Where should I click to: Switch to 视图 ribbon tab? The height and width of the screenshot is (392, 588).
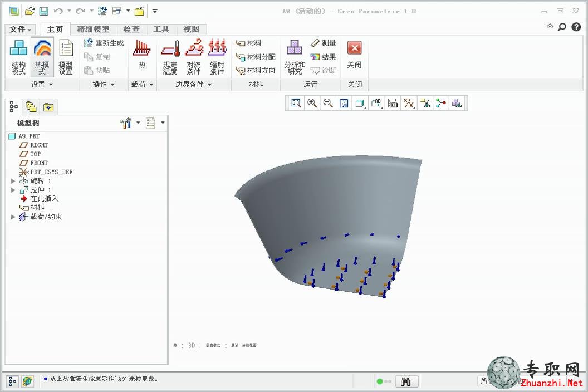pyautogui.click(x=191, y=30)
